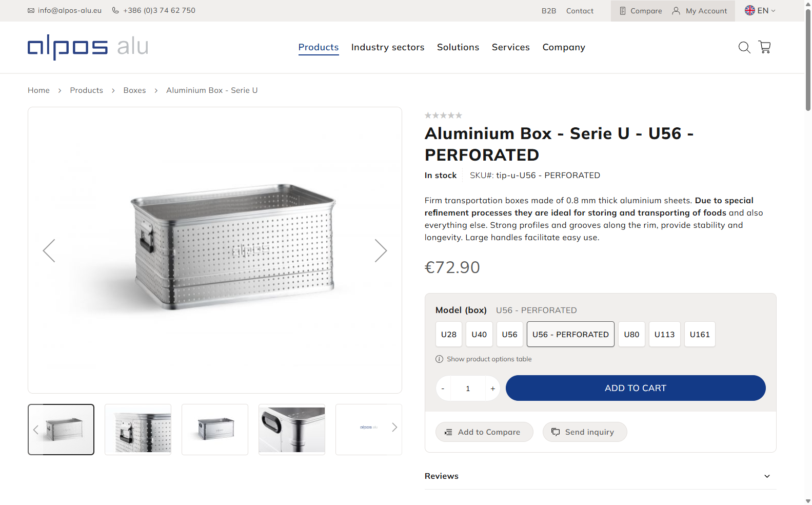Click the Send inquiry button

(x=584, y=432)
